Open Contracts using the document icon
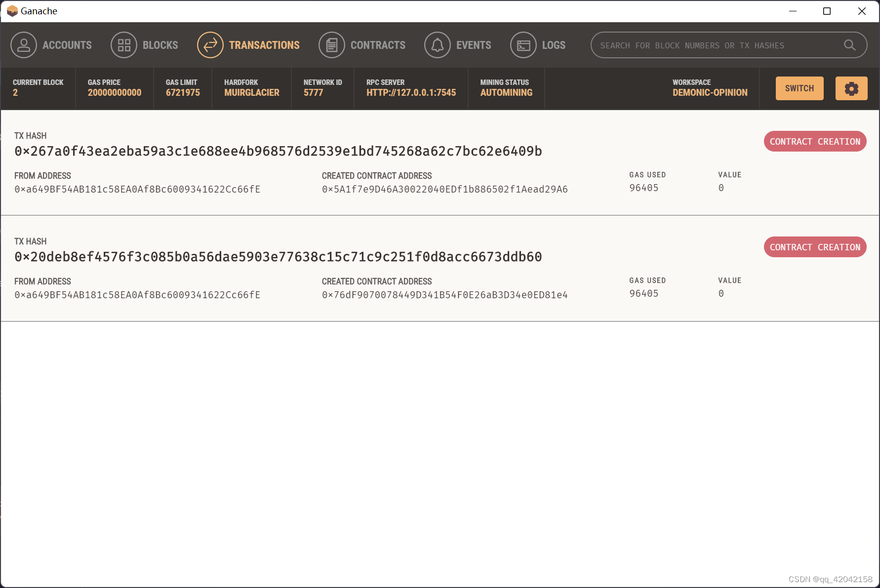The height and width of the screenshot is (588, 880). coord(331,45)
